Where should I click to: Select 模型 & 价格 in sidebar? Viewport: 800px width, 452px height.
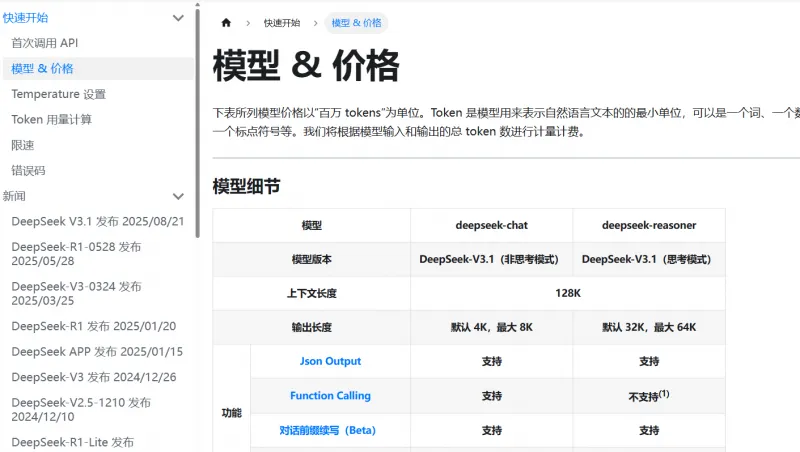tap(42, 69)
